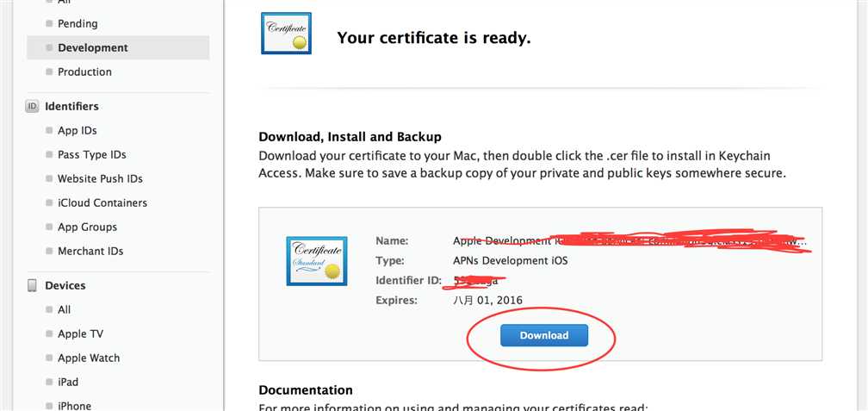Click the Devices phone icon
Image resolution: width=868 pixels, height=411 pixels.
pyautogui.click(x=32, y=286)
